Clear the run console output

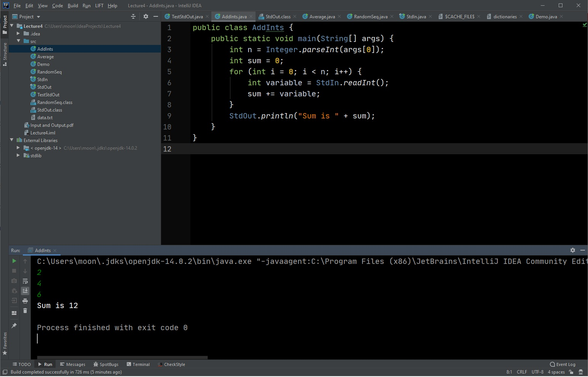tap(25, 311)
